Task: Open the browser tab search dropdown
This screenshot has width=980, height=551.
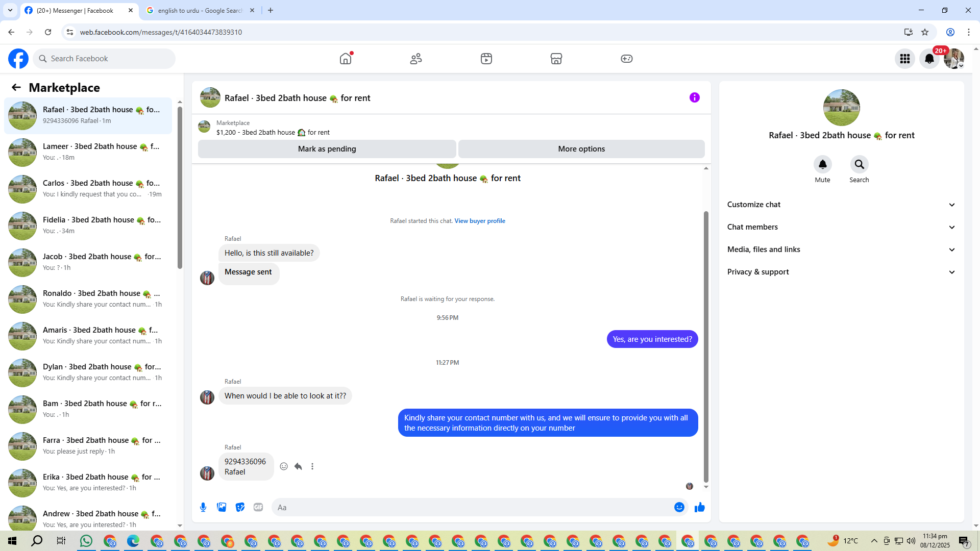Action: 10,10
